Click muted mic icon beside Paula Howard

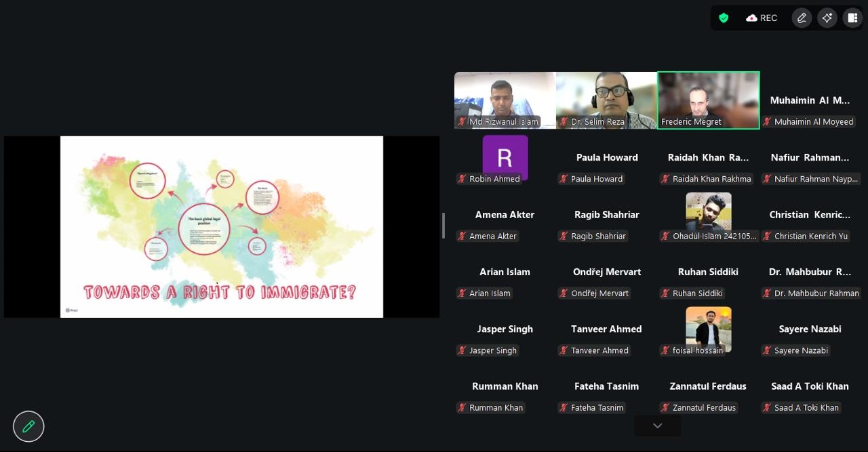pos(564,179)
